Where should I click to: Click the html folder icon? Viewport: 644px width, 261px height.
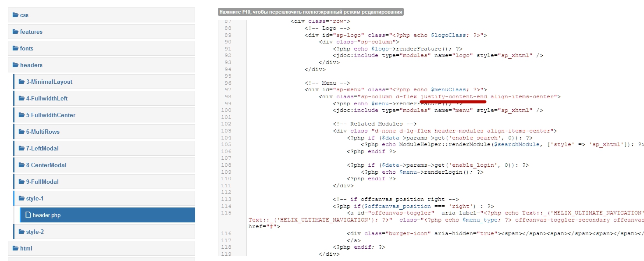[x=16, y=248]
